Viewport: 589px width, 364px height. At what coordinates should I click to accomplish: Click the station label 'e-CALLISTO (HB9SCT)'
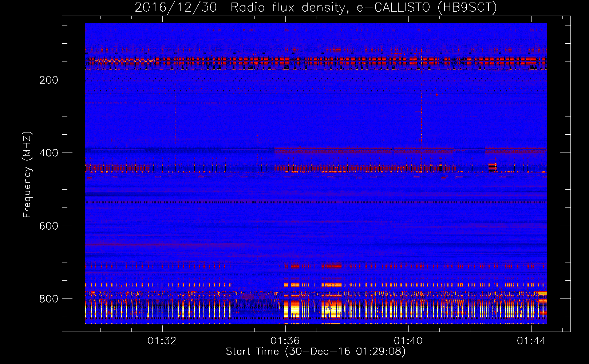coord(426,8)
